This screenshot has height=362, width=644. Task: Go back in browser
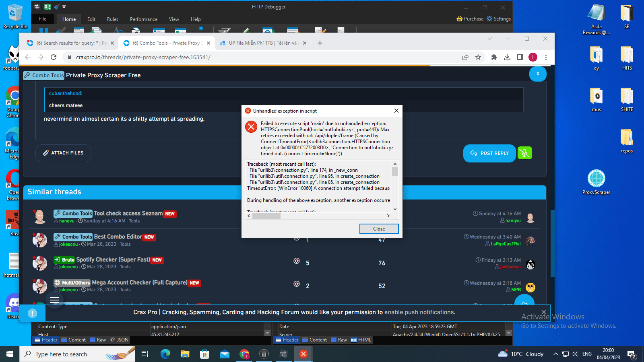(x=28, y=57)
